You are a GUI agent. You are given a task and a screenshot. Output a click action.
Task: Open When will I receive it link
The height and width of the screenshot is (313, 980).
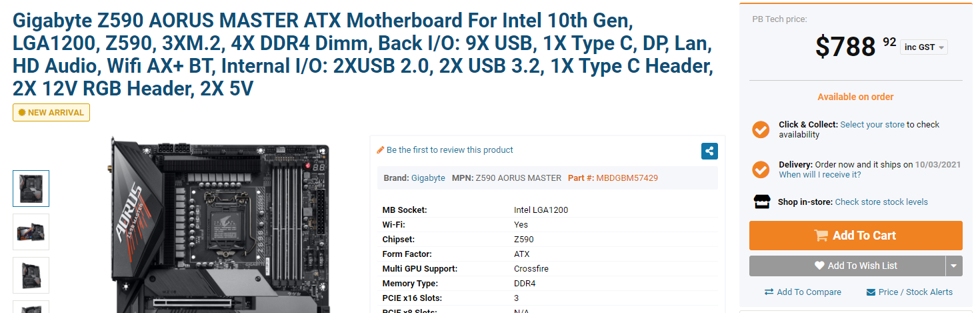click(x=819, y=175)
